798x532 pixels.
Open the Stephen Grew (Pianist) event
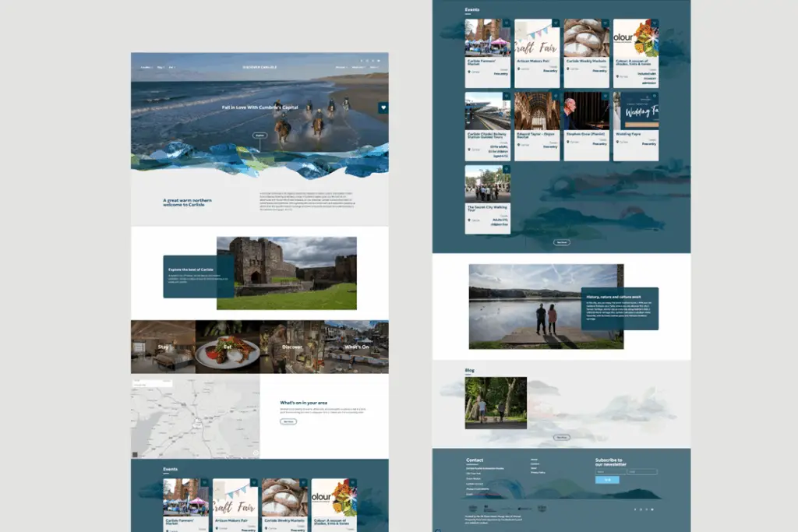pyautogui.click(x=586, y=127)
